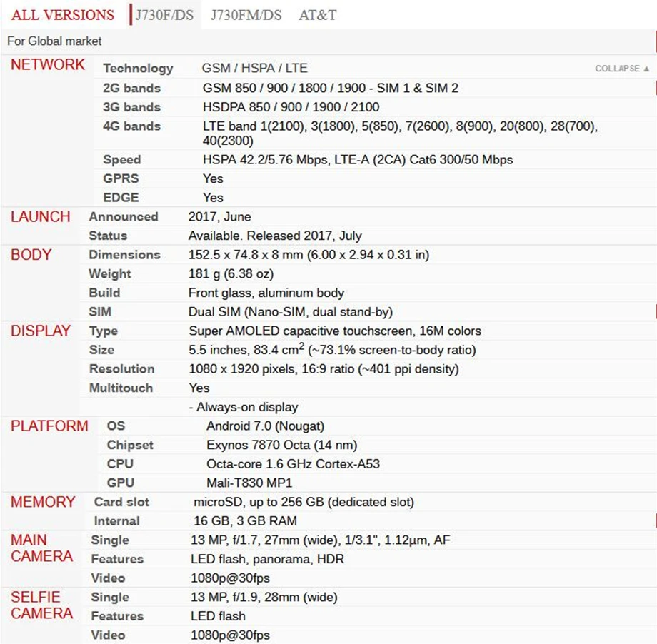This screenshot has width=657, height=644.
Task: Click the main camera Single label
Action: (110, 540)
